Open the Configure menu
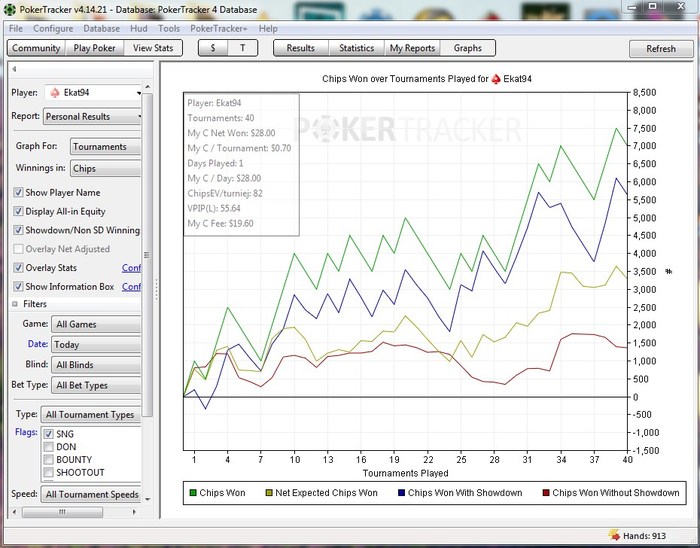The width and height of the screenshot is (700, 548). coord(53,29)
